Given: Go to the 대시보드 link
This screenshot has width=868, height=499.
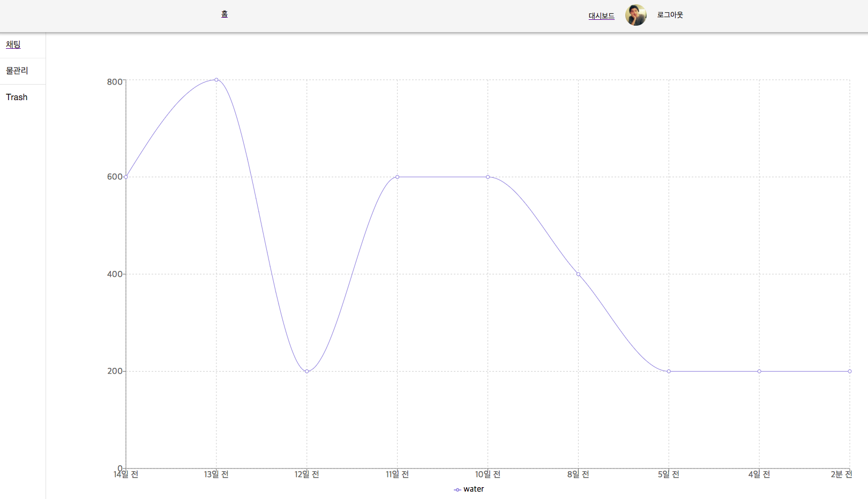Looking at the screenshot, I should pos(601,16).
